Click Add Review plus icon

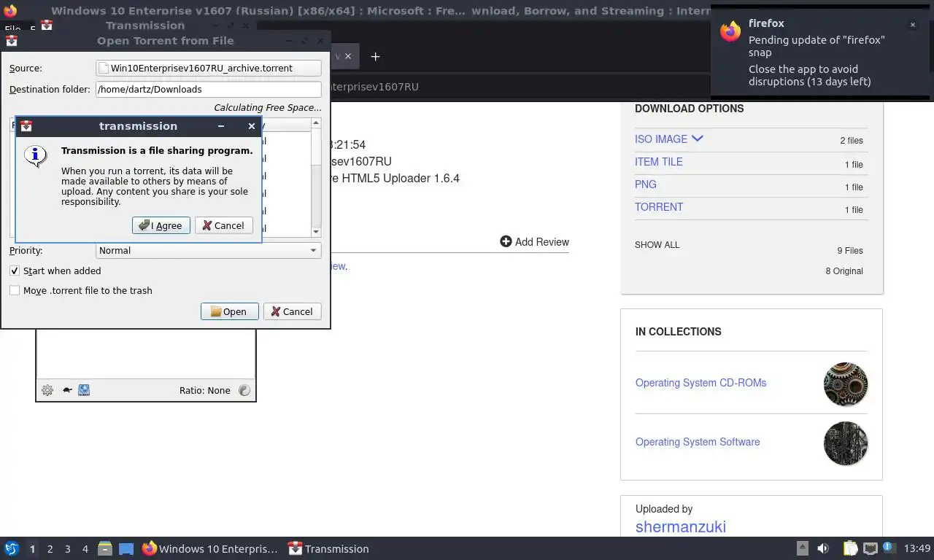click(506, 241)
